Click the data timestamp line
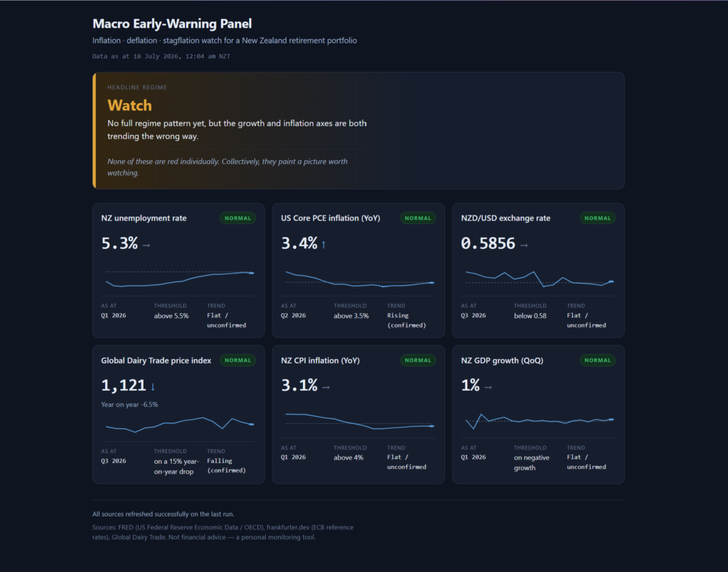 (x=161, y=56)
